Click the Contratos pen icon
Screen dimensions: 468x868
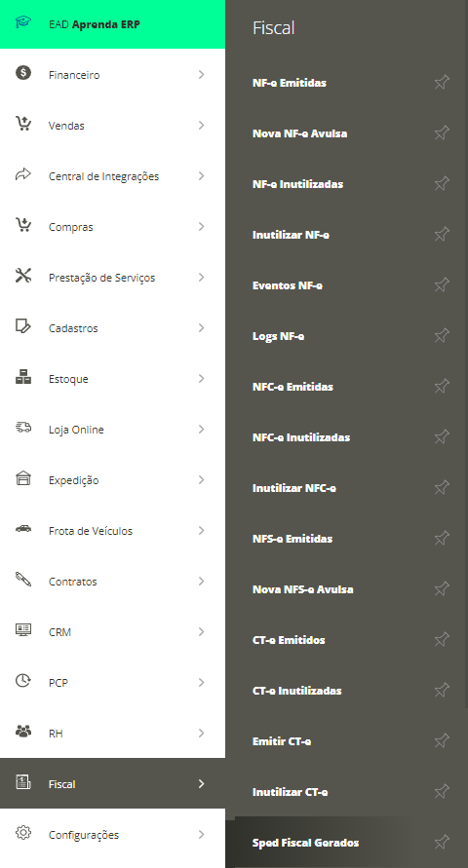pyautogui.click(x=23, y=579)
